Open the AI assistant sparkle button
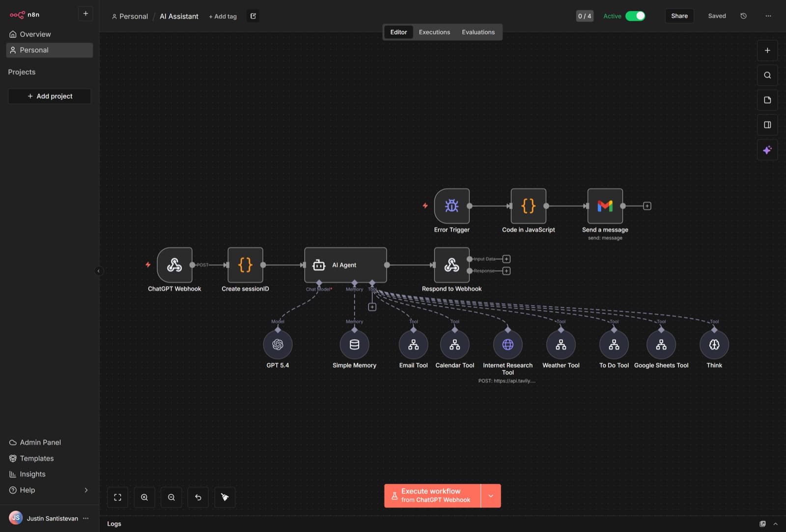 tap(767, 150)
